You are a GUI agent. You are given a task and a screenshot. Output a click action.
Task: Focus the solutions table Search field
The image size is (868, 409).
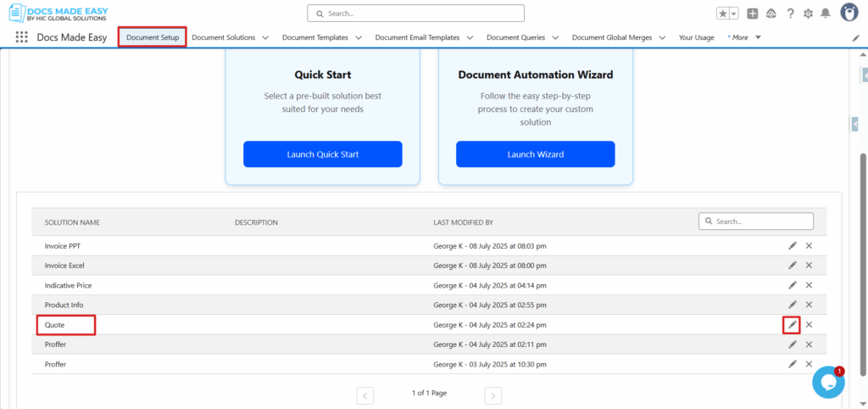coord(755,221)
